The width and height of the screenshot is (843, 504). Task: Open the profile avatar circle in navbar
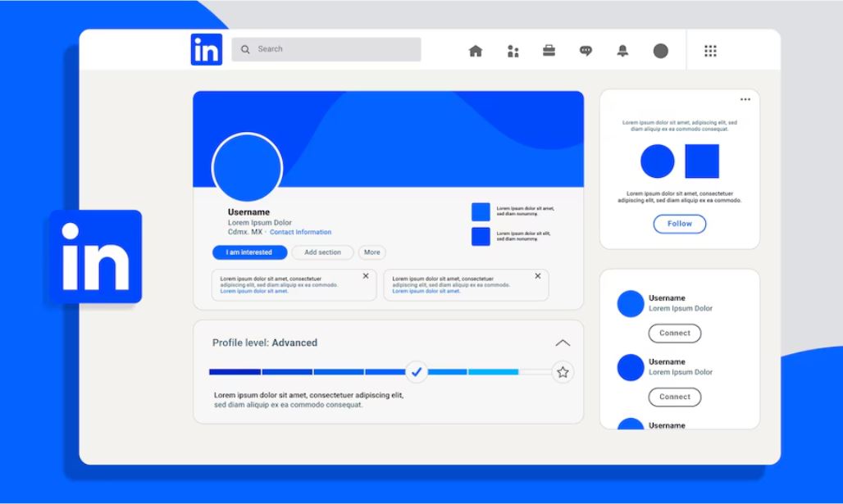point(661,51)
